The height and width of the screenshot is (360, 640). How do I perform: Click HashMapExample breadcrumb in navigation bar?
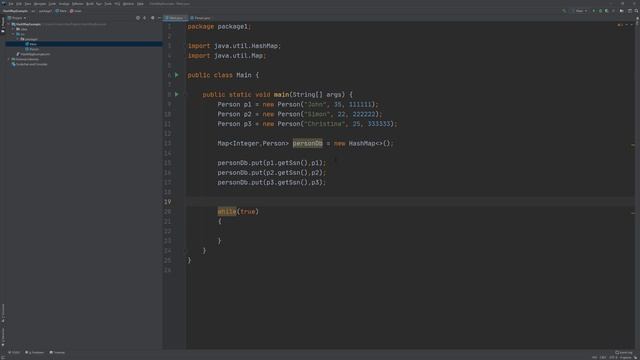[15, 11]
